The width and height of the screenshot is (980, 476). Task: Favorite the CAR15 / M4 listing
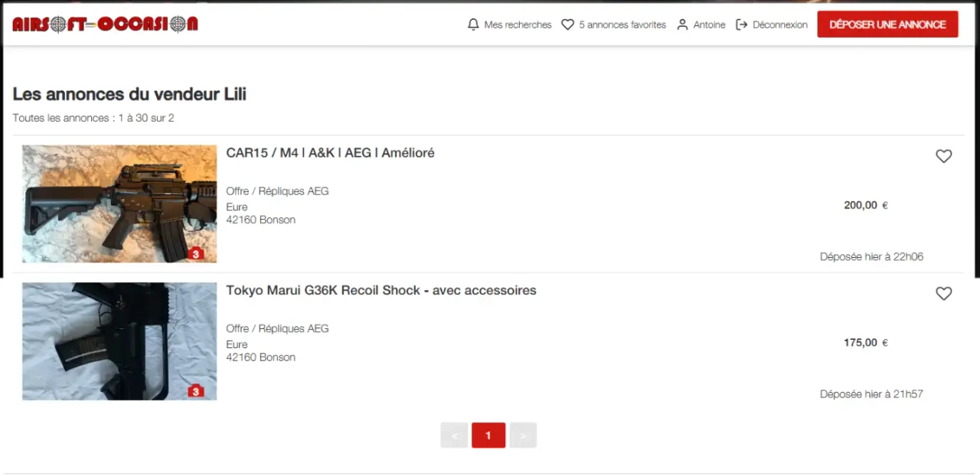pyautogui.click(x=943, y=156)
